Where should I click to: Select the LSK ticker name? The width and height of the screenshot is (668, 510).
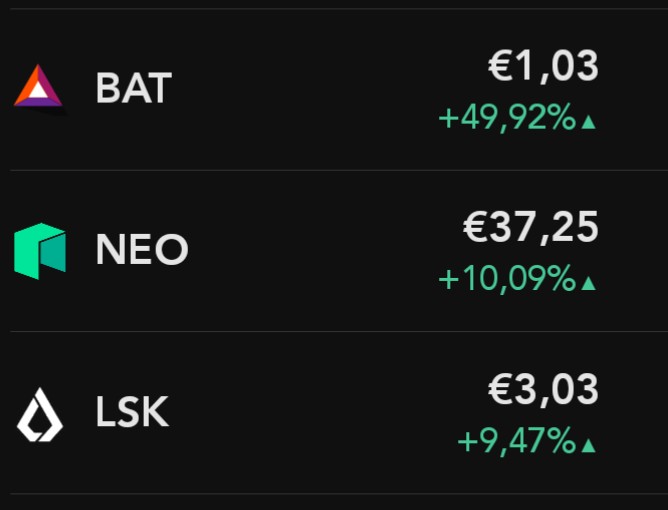tap(132, 413)
